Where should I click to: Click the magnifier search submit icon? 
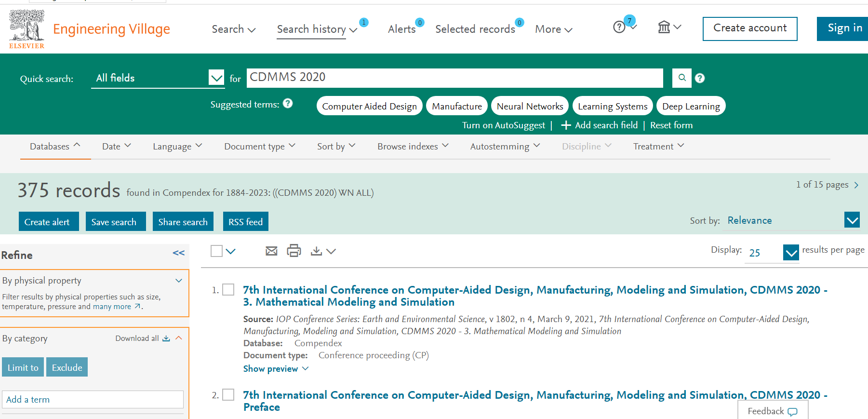coord(682,78)
